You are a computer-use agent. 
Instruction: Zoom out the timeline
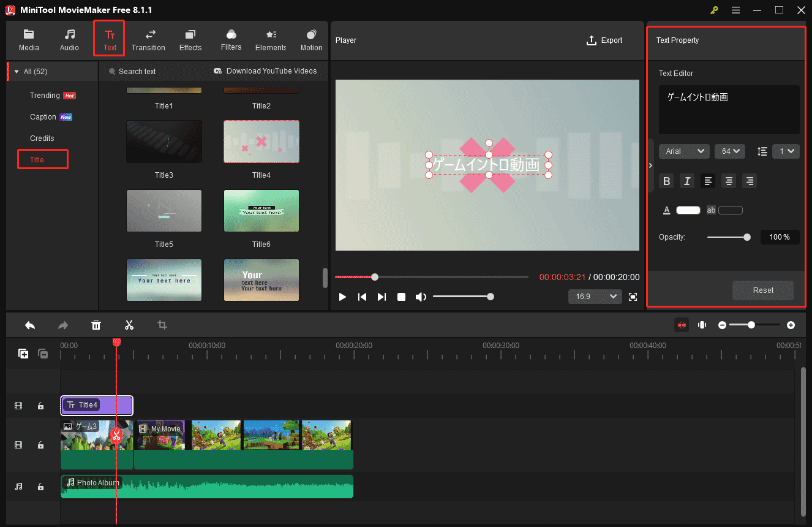point(722,325)
